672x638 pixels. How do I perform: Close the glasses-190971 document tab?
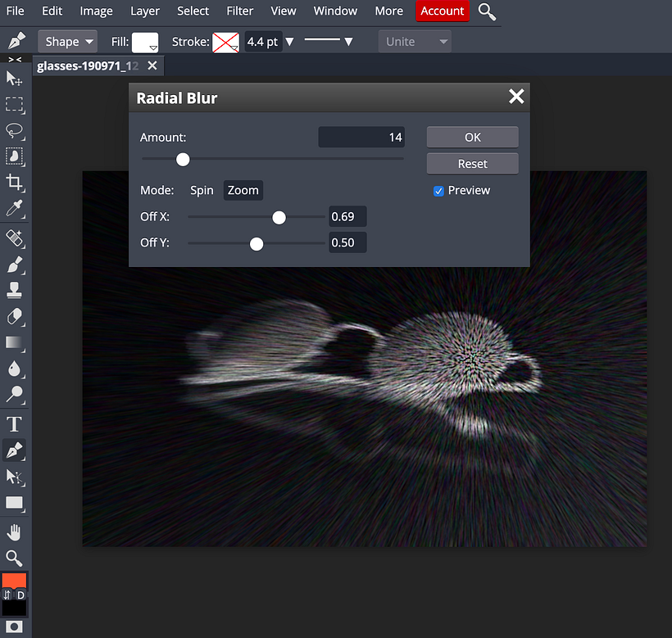coord(152,66)
